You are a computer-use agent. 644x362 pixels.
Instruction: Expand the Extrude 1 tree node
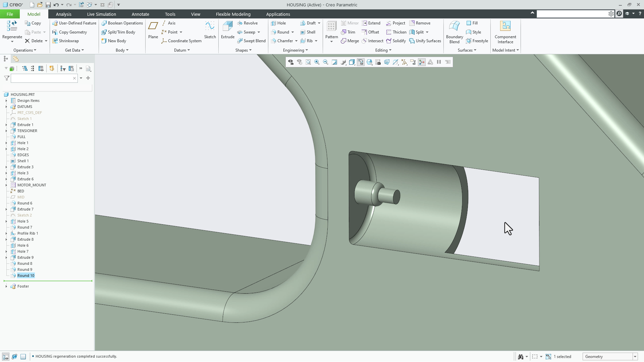point(6,125)
